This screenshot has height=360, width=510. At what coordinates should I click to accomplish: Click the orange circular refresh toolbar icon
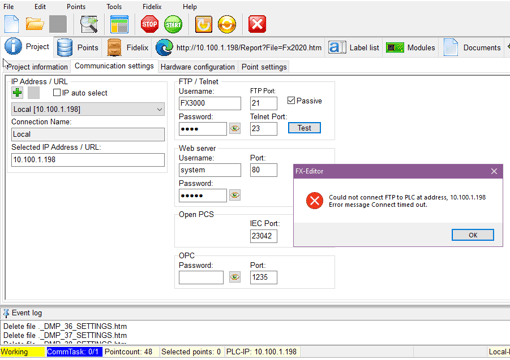point(227,24)
